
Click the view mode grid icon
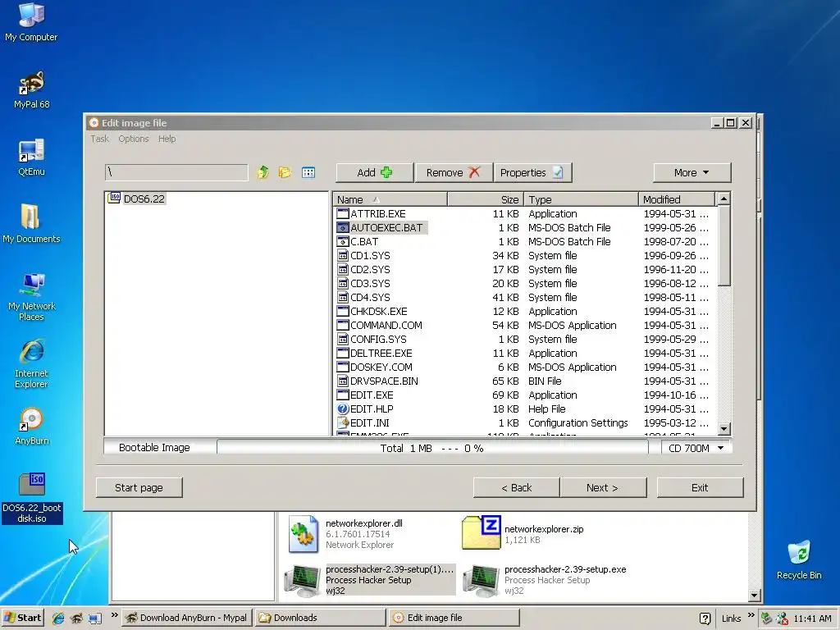point(308,172)
